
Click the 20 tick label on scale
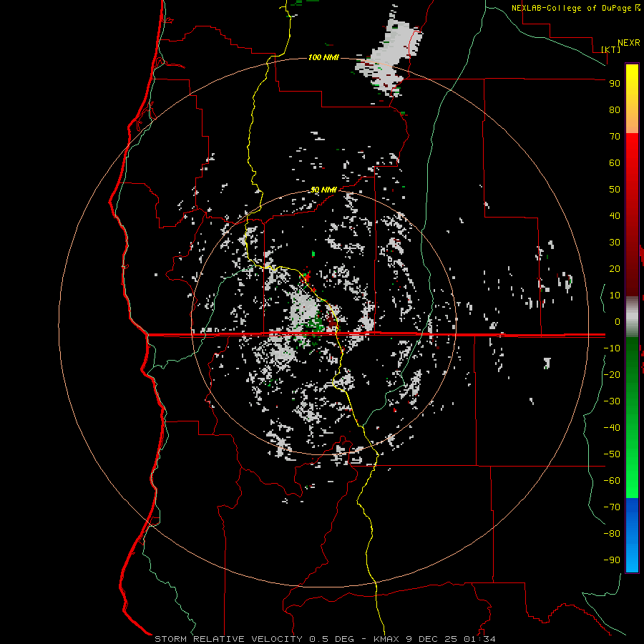(x=615, y=268)
